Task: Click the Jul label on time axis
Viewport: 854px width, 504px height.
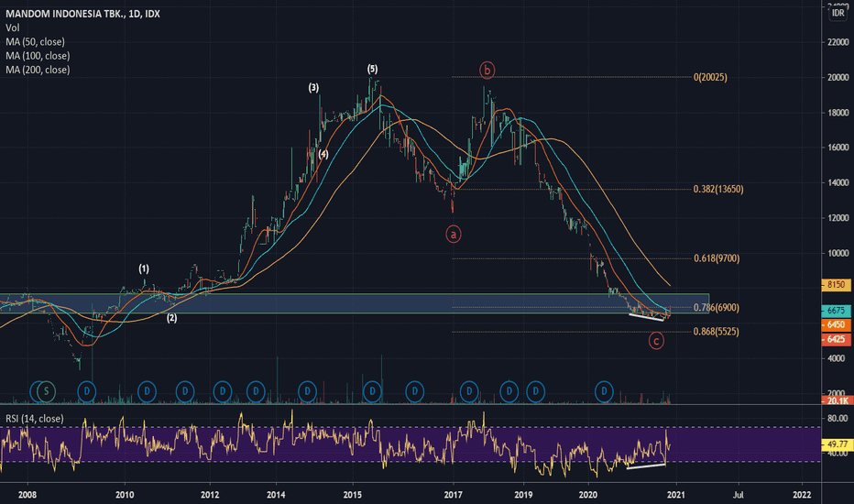Action: pos(738,495)
